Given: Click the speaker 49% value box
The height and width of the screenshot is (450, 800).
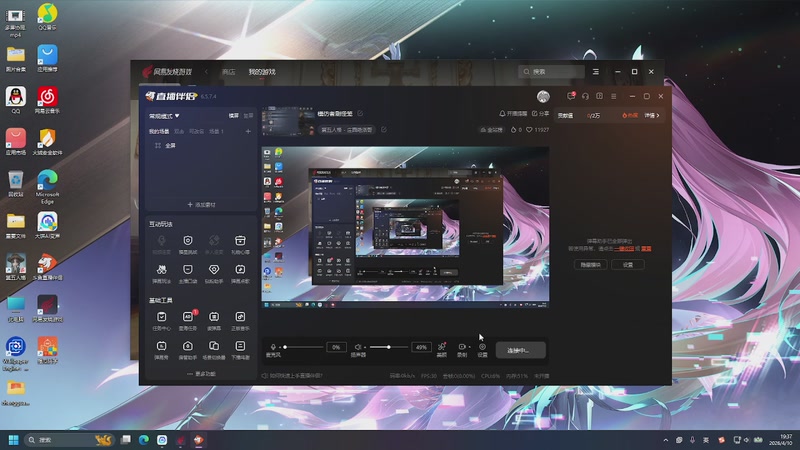Looking at the screenshot, I should point(421,347).
